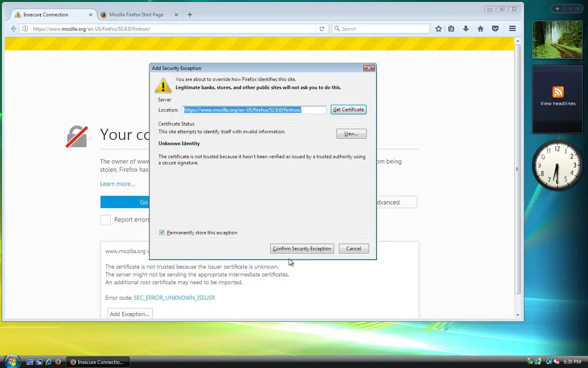Image resolution: width=588 pixels, height=368 pixels.
Task: Click the security shield tray icon
Action: click(530, 361)
